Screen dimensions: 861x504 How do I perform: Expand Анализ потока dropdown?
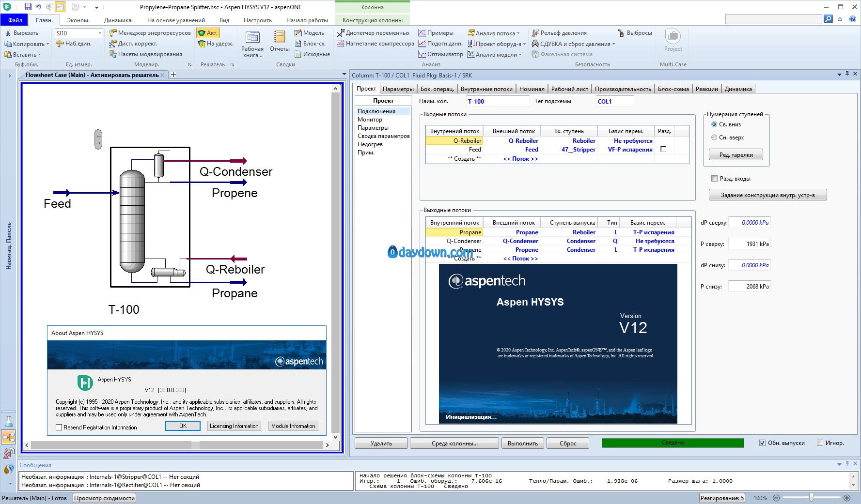(518, 33)
